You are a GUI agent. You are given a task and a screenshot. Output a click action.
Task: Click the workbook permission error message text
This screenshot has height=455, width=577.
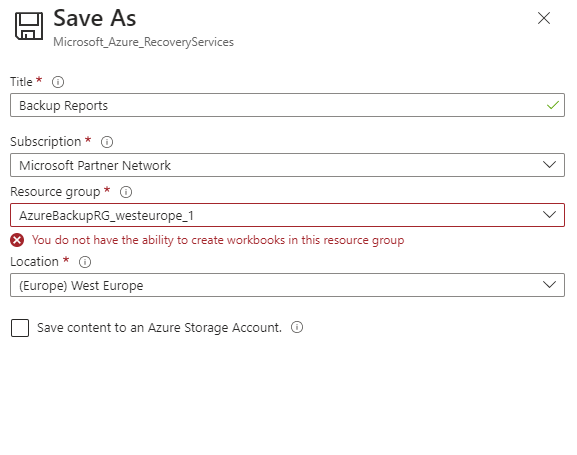(x=218, y=240)
